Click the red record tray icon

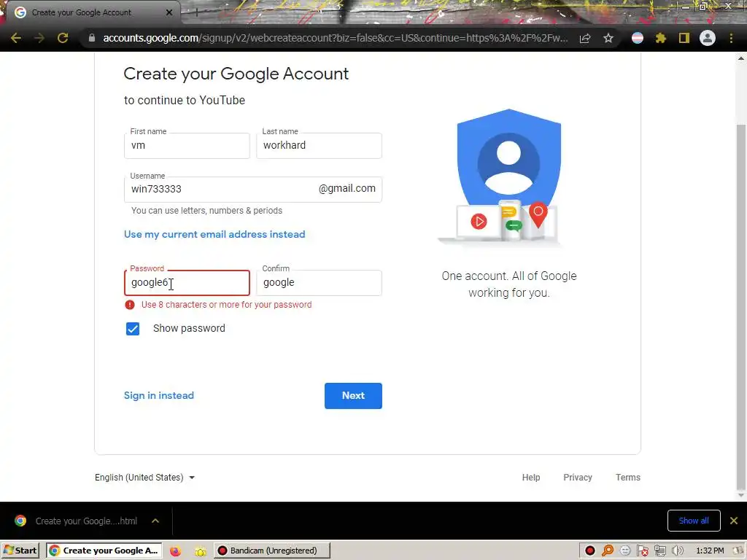590,551
